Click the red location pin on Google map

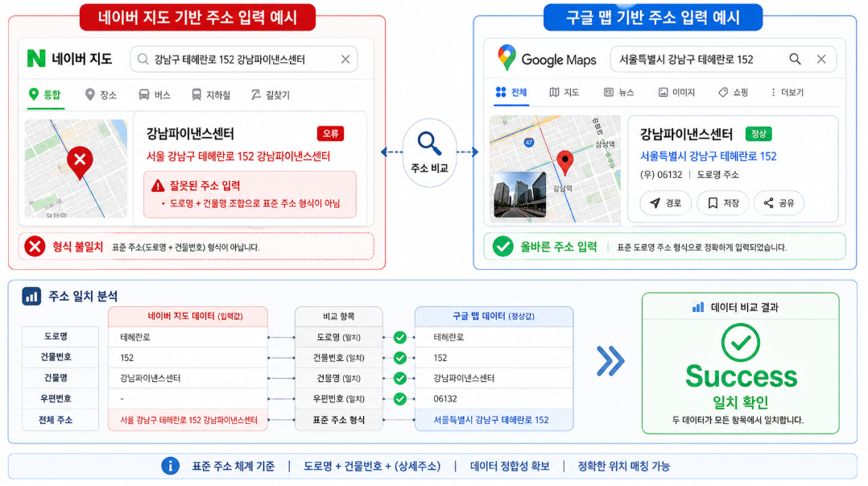coord(564,163)
